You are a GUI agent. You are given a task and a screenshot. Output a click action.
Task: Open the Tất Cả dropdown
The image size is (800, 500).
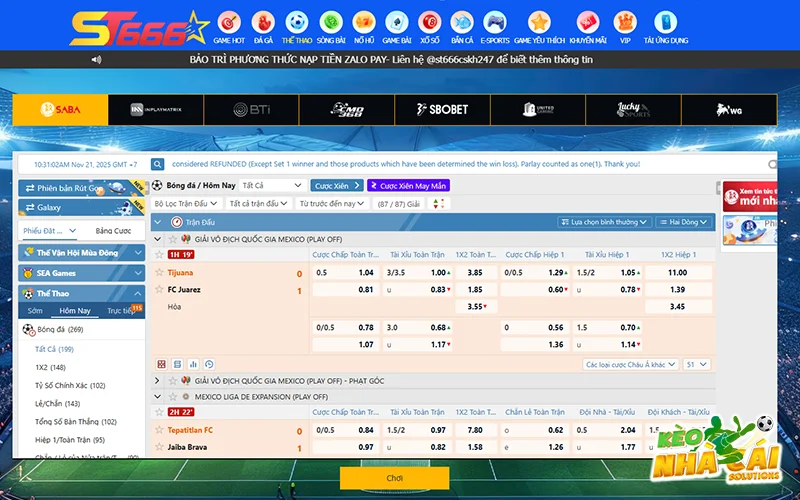[272, 186]
